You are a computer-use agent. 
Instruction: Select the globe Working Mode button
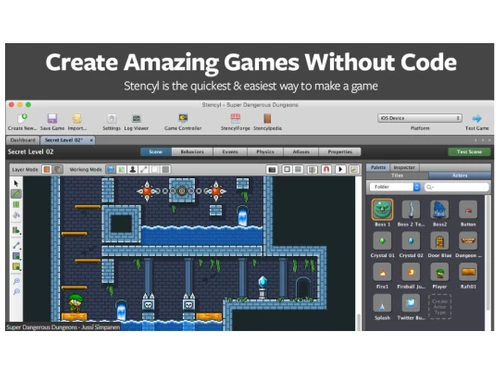coord(110,169)
